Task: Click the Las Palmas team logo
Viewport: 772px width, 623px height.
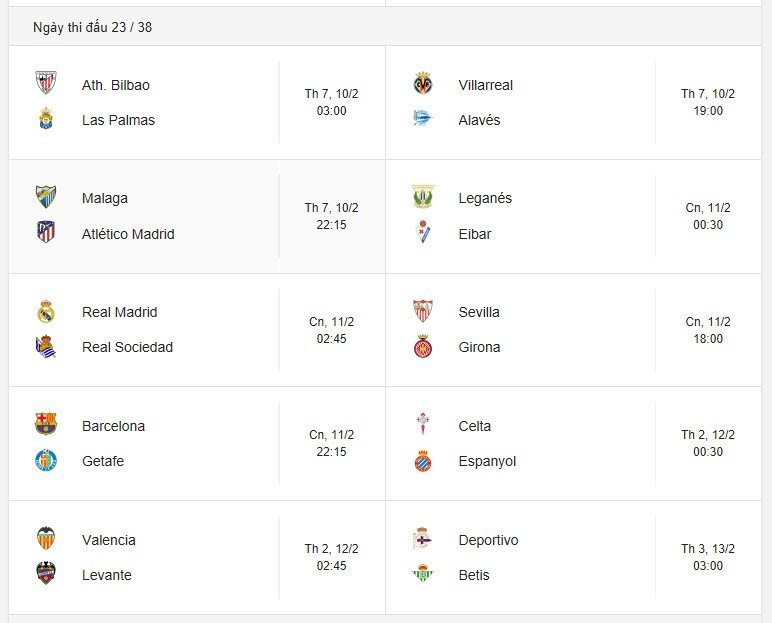Action: 46,119
